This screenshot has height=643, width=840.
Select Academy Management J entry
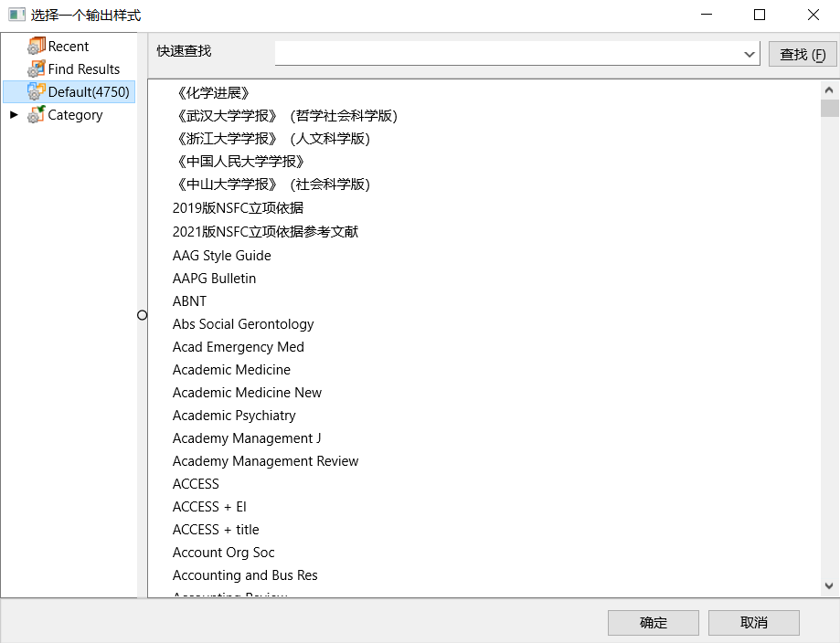(x=247, y=438)
